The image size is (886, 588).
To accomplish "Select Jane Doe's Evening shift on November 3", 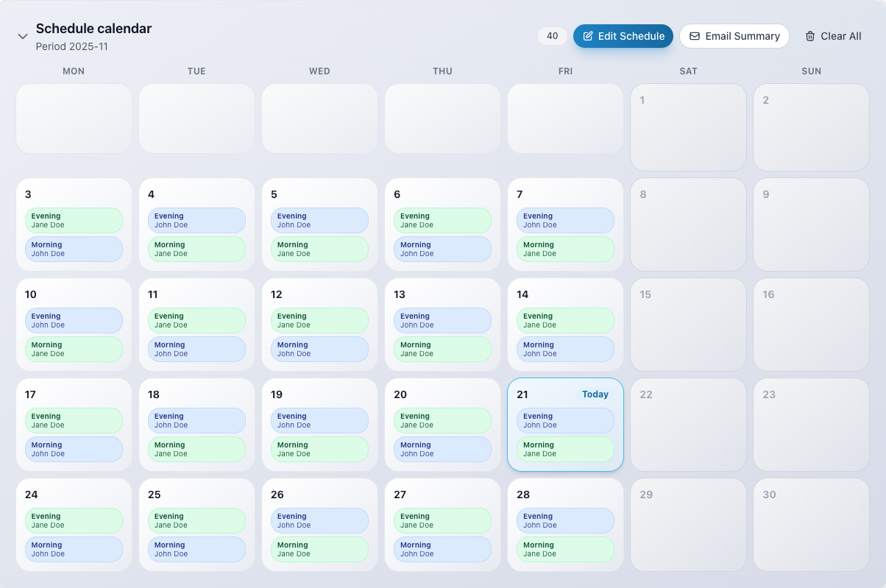I will [74, 220].
